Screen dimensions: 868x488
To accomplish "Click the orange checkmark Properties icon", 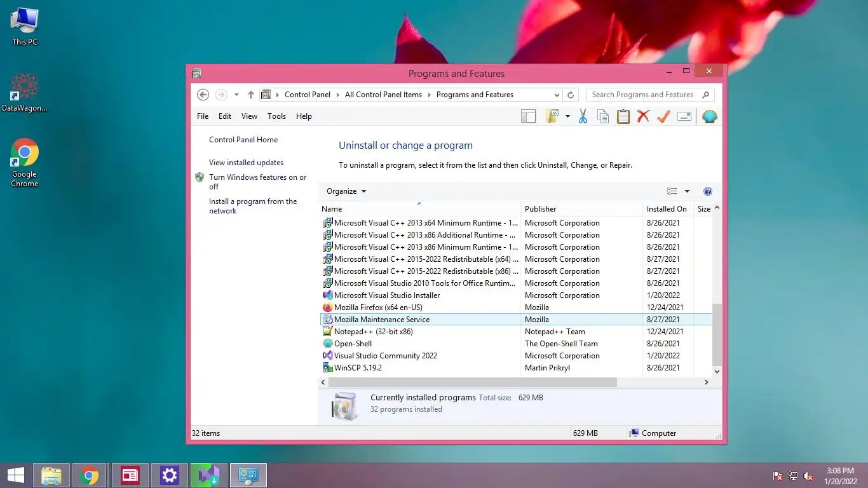I will (x=664, y=116).
